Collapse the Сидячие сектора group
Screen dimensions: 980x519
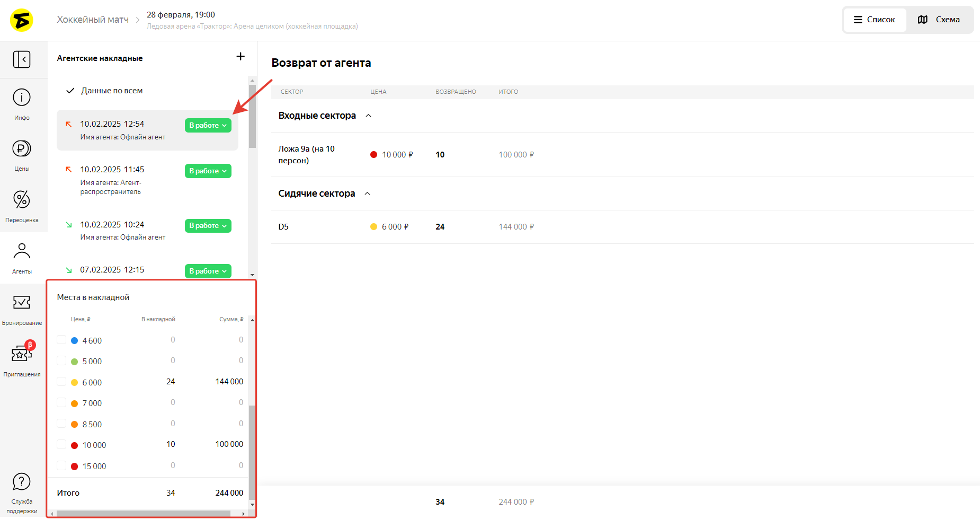tap(368, 193)
